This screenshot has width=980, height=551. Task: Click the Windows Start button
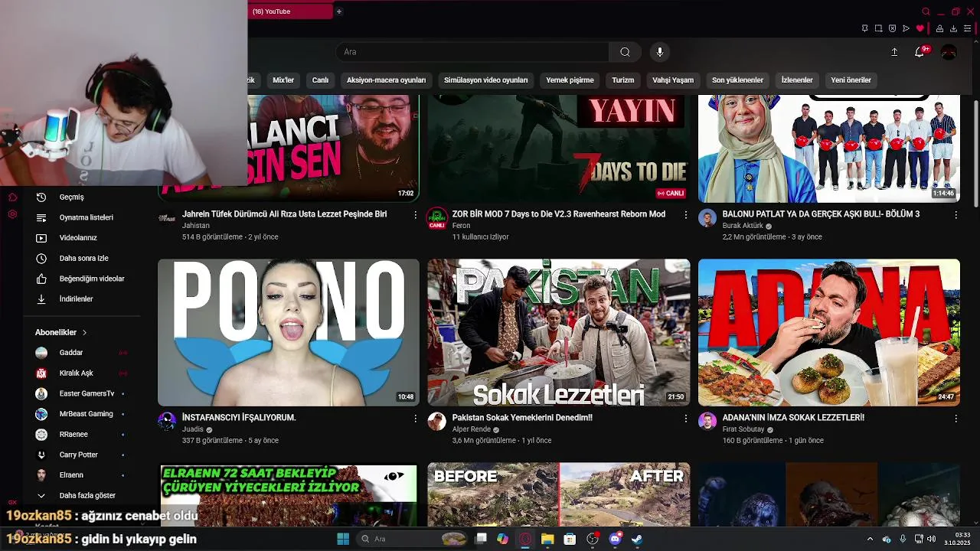[x=343, y=539]
